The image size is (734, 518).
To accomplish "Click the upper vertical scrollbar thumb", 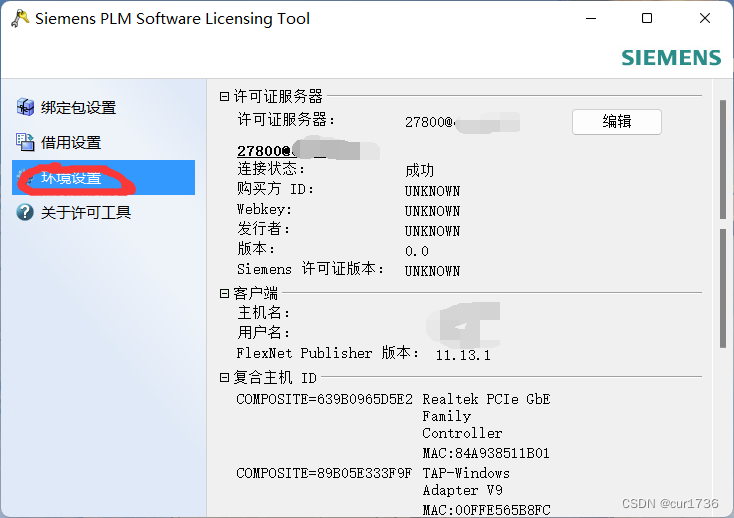I will [x=723, y=159].
